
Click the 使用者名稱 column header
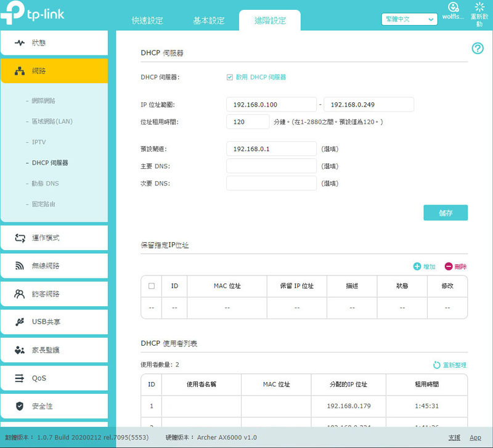202,385
